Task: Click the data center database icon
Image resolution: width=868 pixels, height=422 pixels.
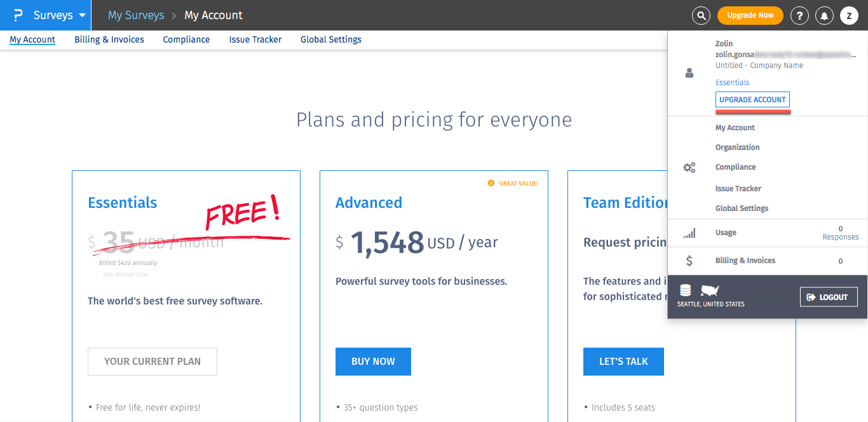Action: [x=685, y=290]
